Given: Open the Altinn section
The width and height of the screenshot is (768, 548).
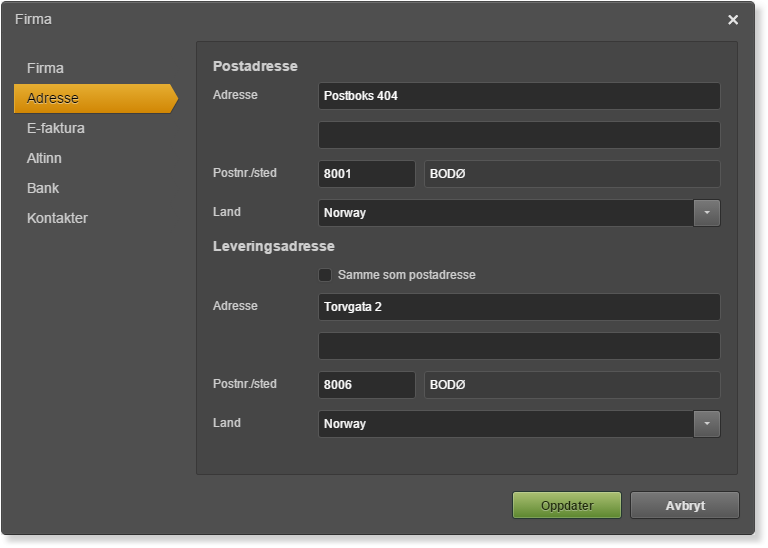Looking at the screenshot, I should click(x=44, y=158).
